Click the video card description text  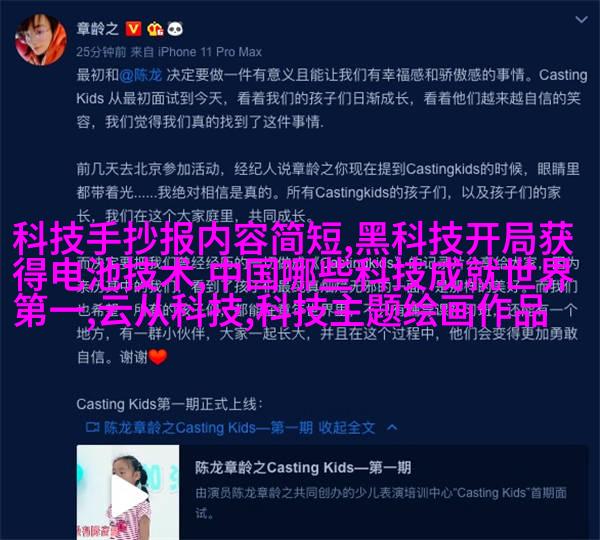(381, 502)
